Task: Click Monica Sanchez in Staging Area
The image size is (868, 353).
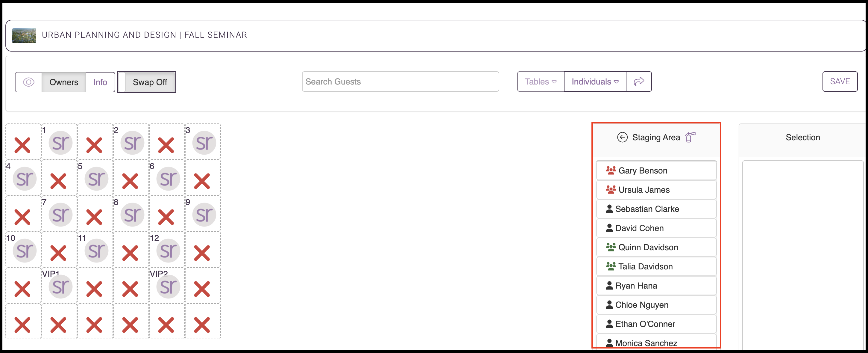Action: click(x=656, y=342)
